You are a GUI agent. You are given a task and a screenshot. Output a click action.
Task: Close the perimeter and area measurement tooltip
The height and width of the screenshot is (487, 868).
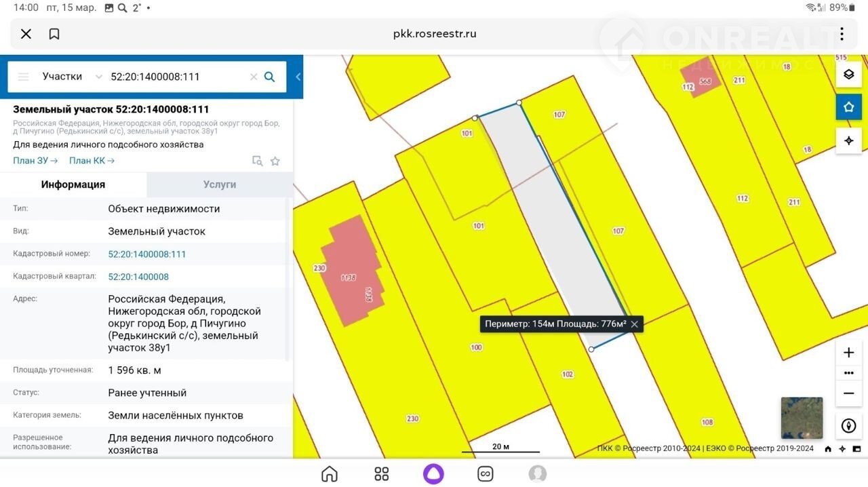coord(634,324)
